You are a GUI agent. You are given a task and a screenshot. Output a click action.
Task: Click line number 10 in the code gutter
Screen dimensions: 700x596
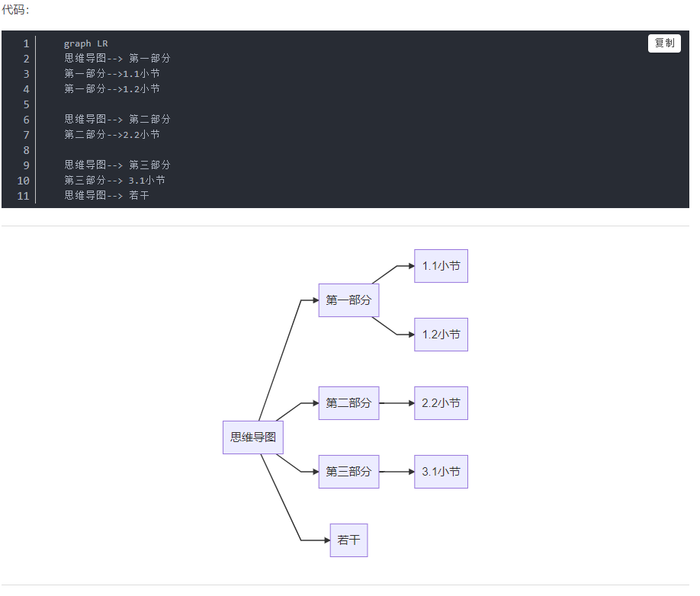click(x=23, y=180)
